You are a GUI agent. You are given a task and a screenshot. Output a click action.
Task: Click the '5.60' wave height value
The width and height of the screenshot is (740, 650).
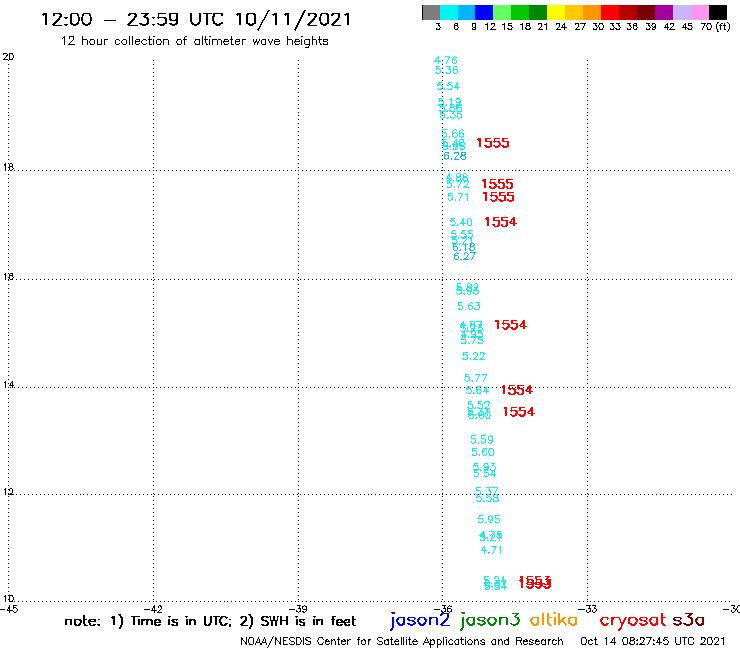click(483, 452)
